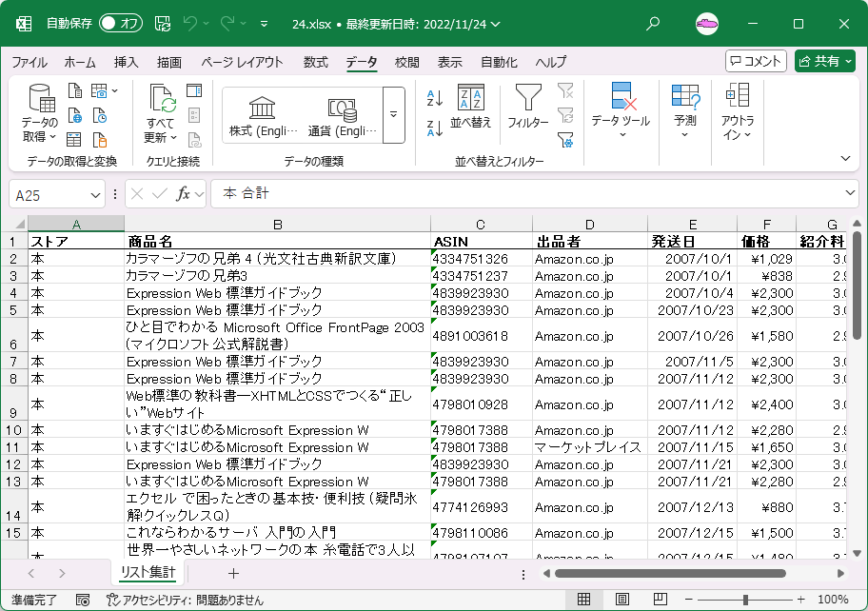The image size is (868, 611).
Task: Select the リスト集計 sheet tab
Action: click(x=148, y=572)
